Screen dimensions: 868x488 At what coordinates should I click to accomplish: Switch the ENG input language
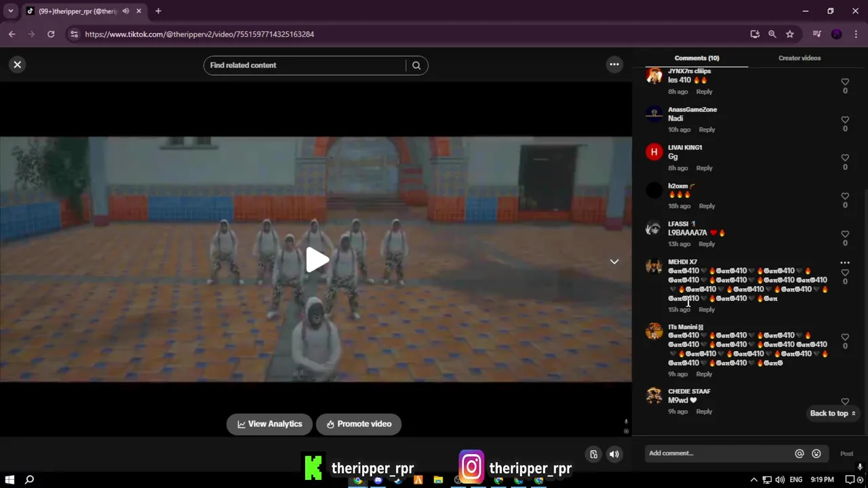tap(796, 480)
